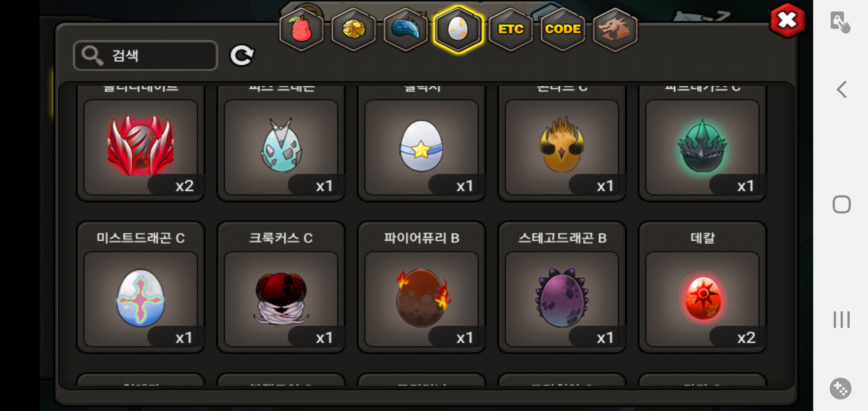Open the blue dragon scale tab
Viewport: 868px width, 411px height.
click(x=406, y=30)
